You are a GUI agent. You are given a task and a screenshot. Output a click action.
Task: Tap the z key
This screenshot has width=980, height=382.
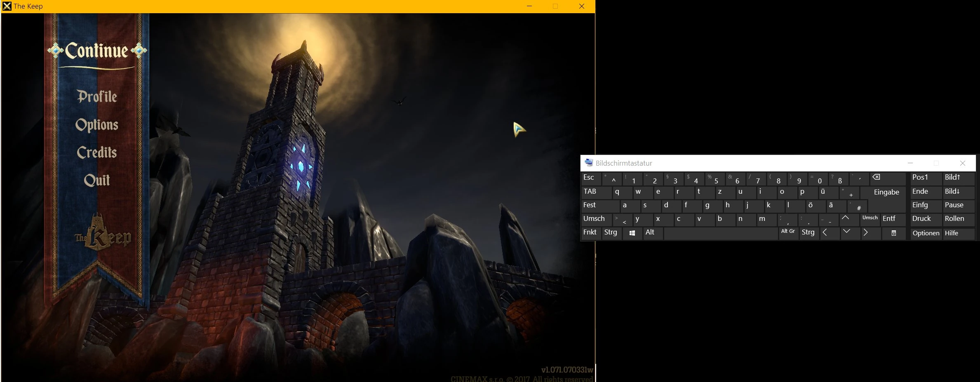point(725,192)
